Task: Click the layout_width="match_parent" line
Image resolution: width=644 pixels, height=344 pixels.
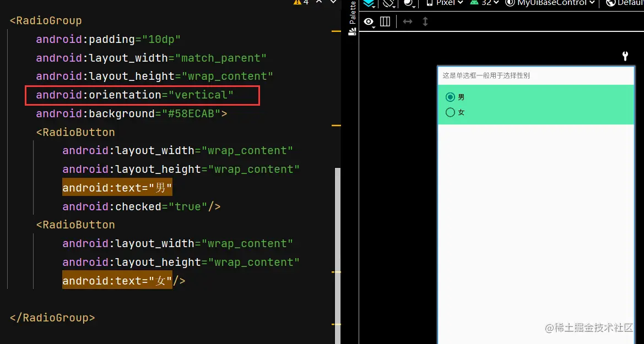Action: (x=151, y=58)
